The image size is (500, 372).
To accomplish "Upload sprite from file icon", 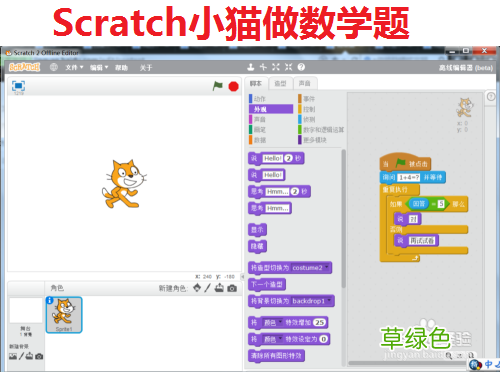I will (219, 288).
